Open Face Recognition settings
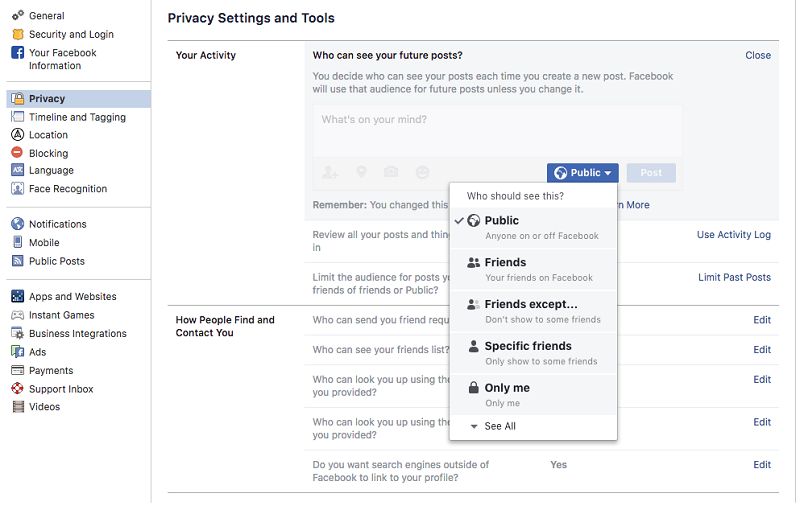 pos(68,189)
